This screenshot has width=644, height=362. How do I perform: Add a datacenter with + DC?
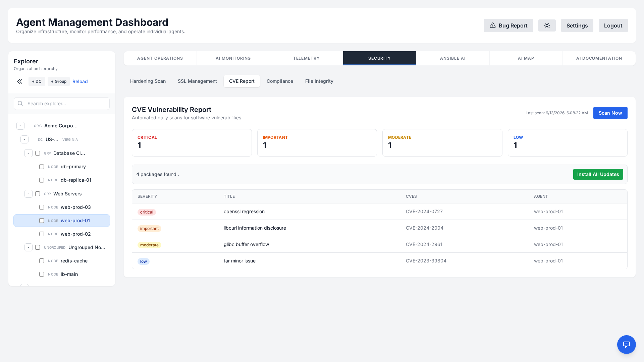point(37,81)
